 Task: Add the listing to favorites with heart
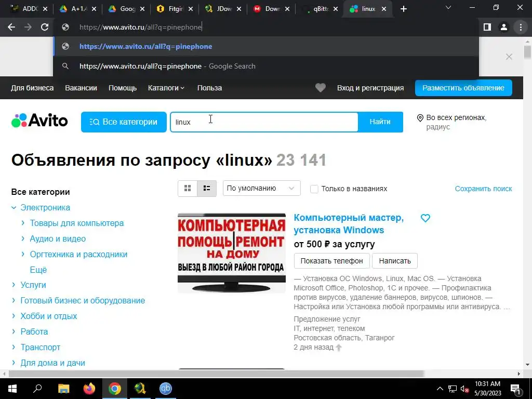pos(425,218)
